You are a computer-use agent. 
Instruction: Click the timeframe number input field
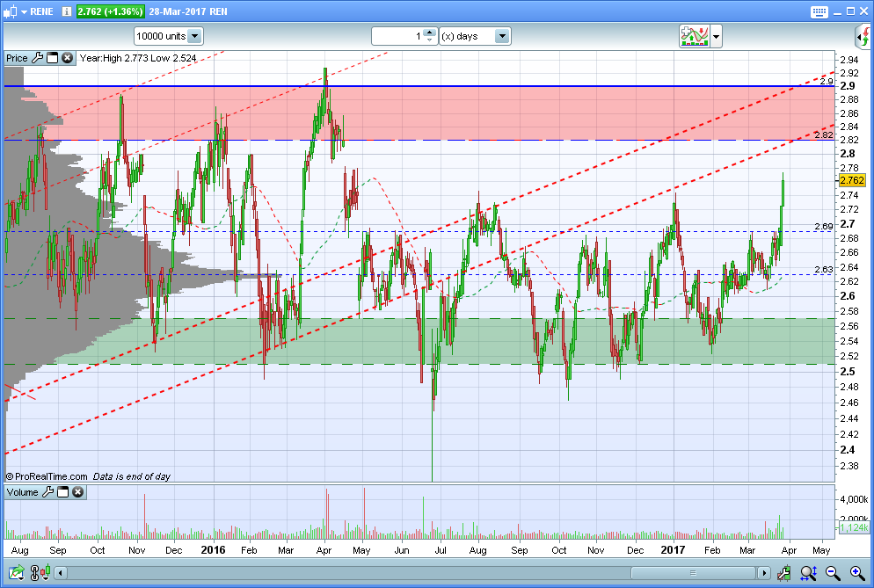pyautogui.click(x=397, y=36)
